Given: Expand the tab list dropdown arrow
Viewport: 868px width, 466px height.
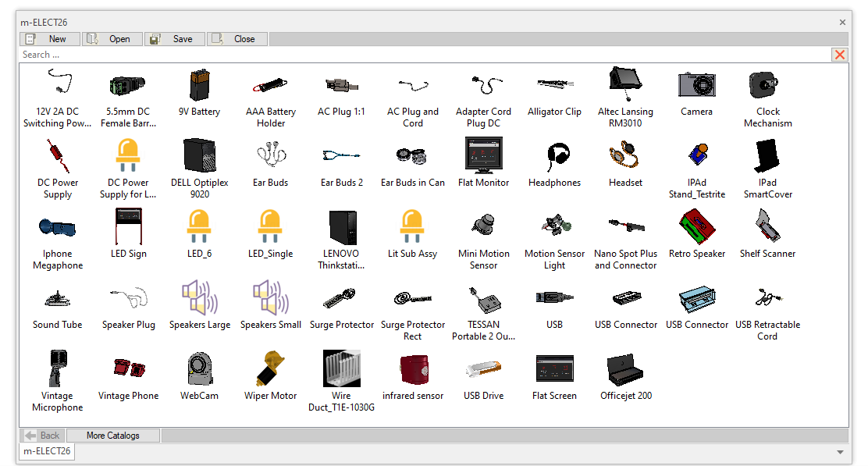Looking at the screenshot, I should pyautogui.click(x=840, y=452).
